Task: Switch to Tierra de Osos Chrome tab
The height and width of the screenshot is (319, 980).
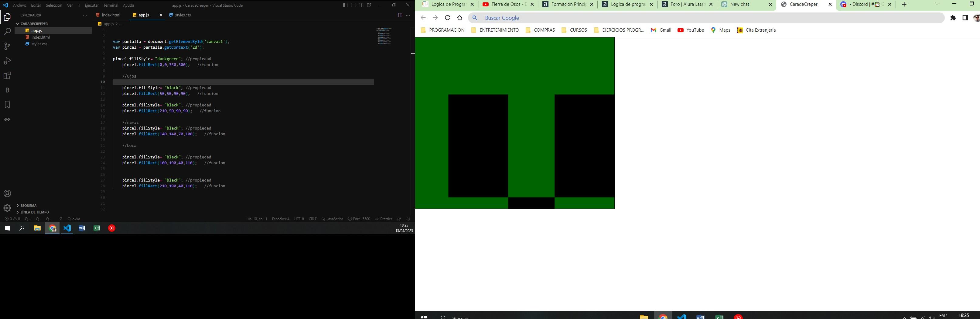Action: (x=508, y=5)
